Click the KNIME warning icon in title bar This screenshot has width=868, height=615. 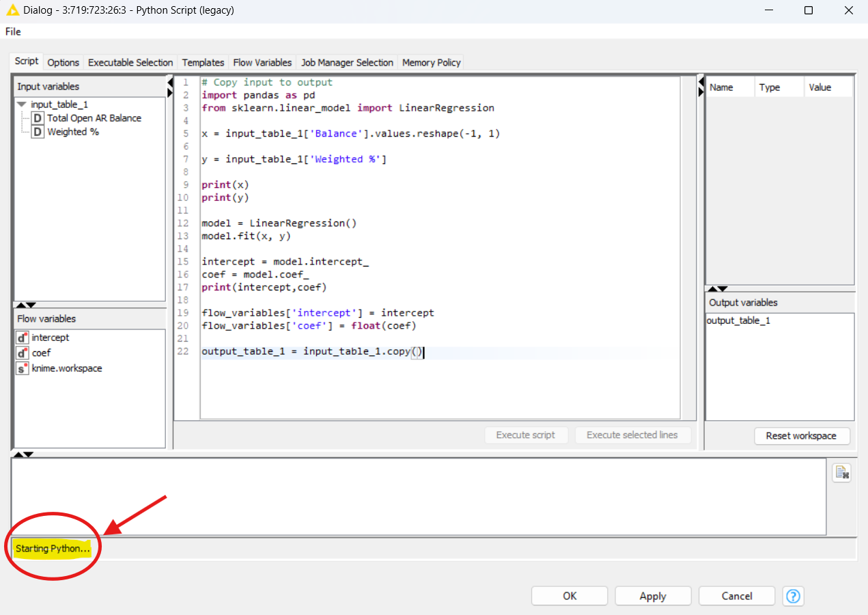click(11, 10)
